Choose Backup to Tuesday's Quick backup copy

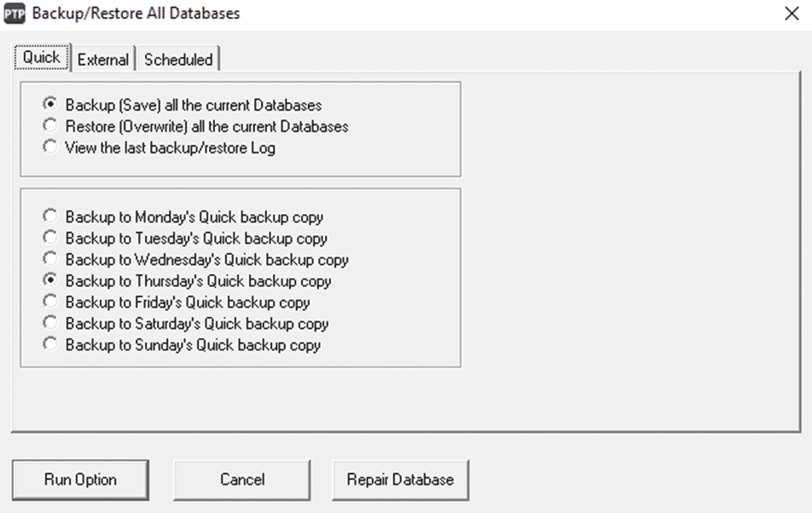[x=50, y=238]
